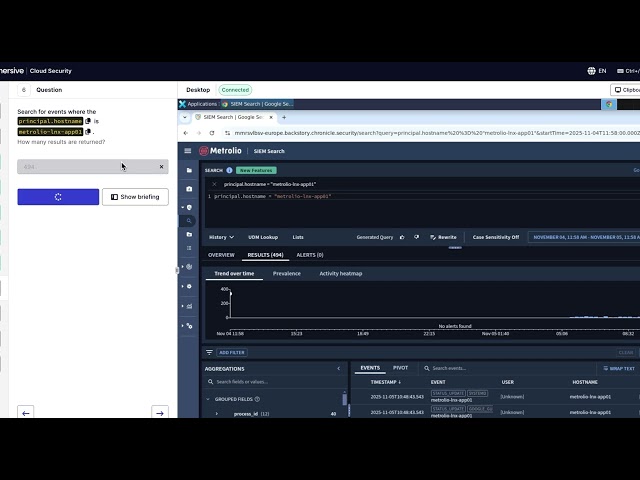Open the chart dashboards sidebar icon
Image resolution: width=640 pixels, height=480 pixels.
point(189,306)
